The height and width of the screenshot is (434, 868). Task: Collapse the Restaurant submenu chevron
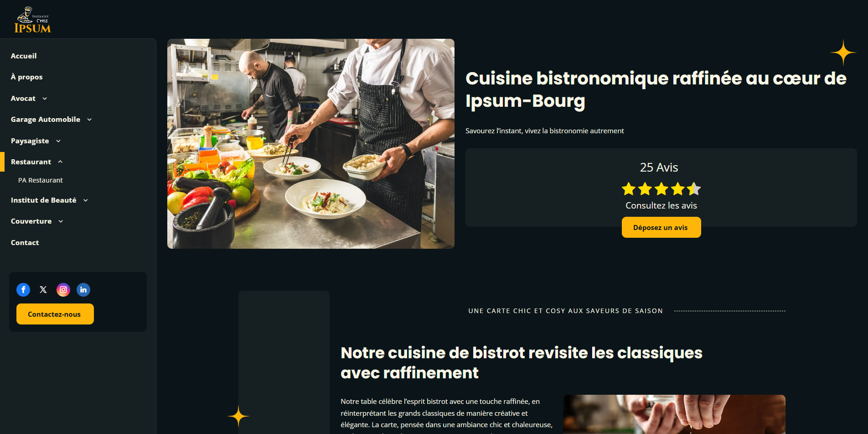pos(60,162)
